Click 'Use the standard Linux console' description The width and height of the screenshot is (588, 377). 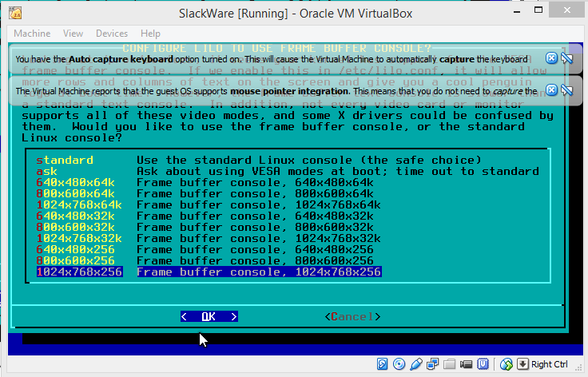click(309, 160)
